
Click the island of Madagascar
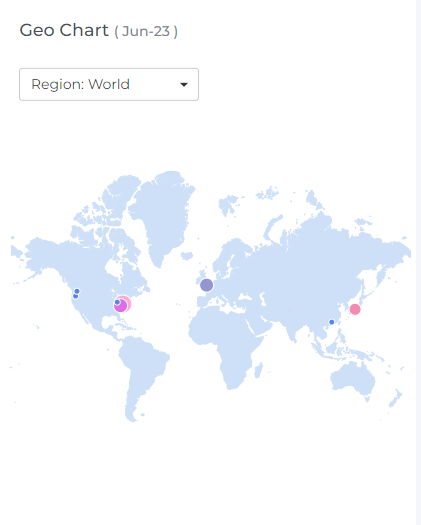(x=258, y=370)
